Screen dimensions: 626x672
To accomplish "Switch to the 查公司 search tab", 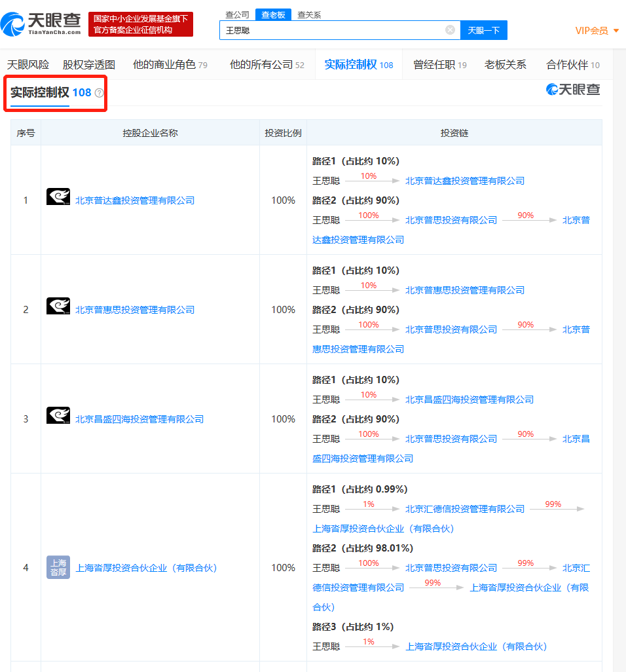I will [237, 14].
